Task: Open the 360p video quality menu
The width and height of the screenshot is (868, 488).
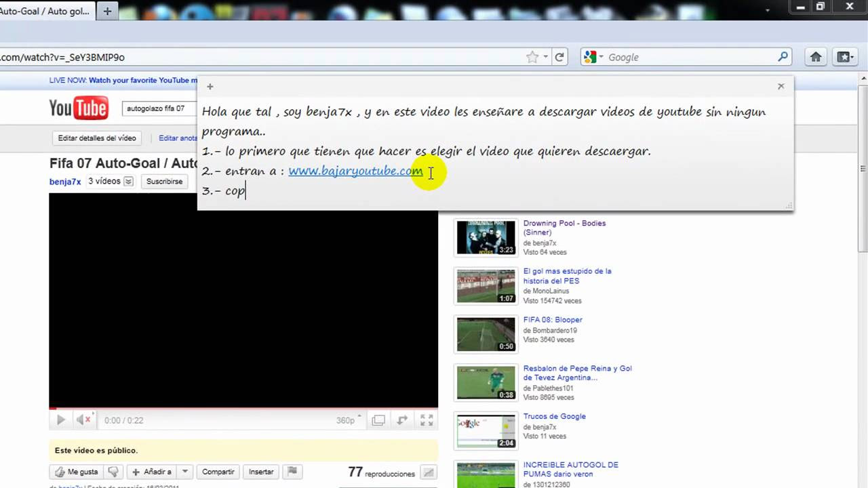Action: coord(349,420)
